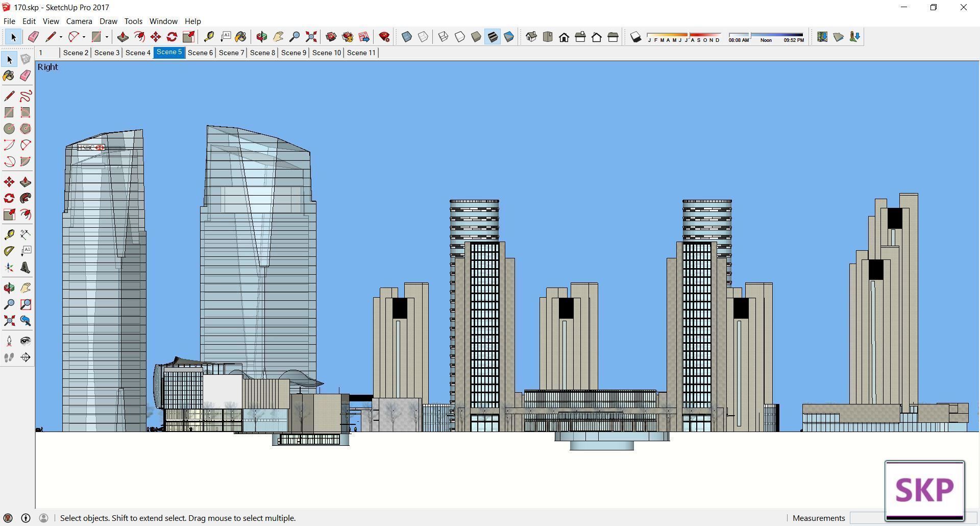The image size is (980, 526).
Task: Switch to Scene 9 tab
Action: tap(293, 53)
